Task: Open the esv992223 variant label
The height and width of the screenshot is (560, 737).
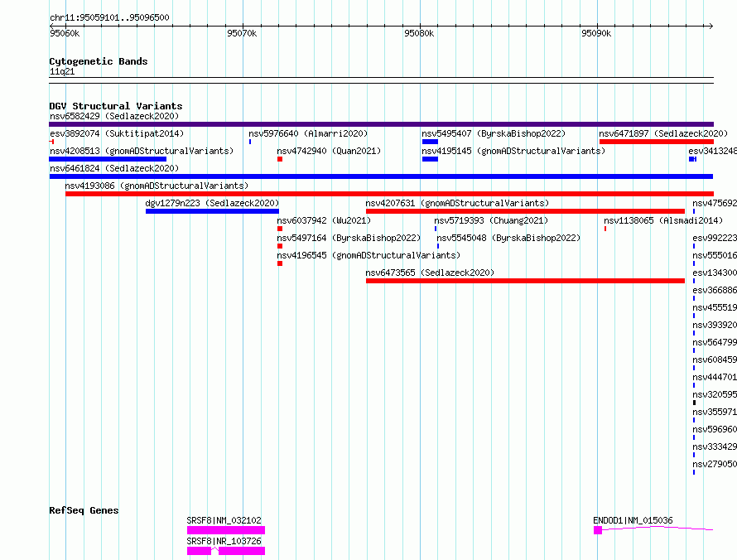Action: [715, 238]
